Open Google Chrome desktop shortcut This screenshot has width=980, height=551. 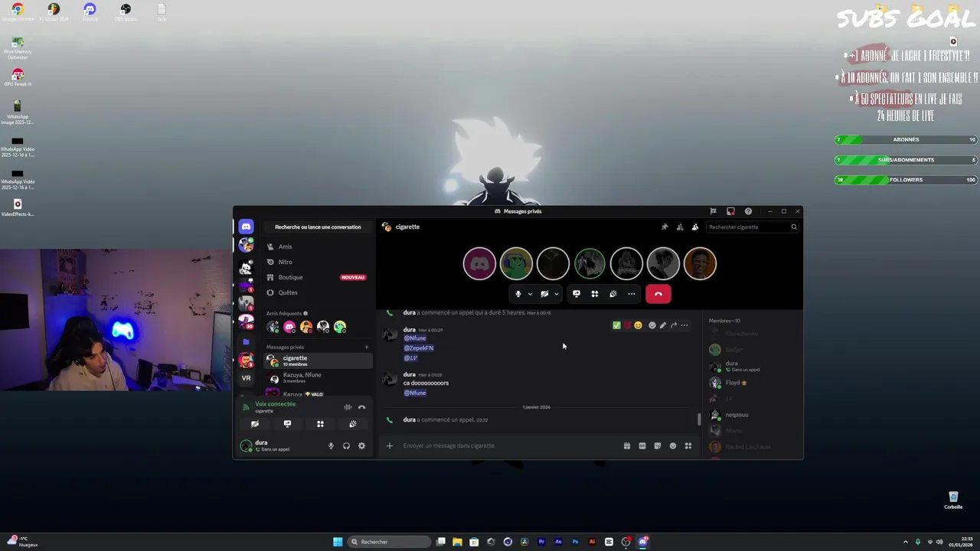[x=18, y=12]
